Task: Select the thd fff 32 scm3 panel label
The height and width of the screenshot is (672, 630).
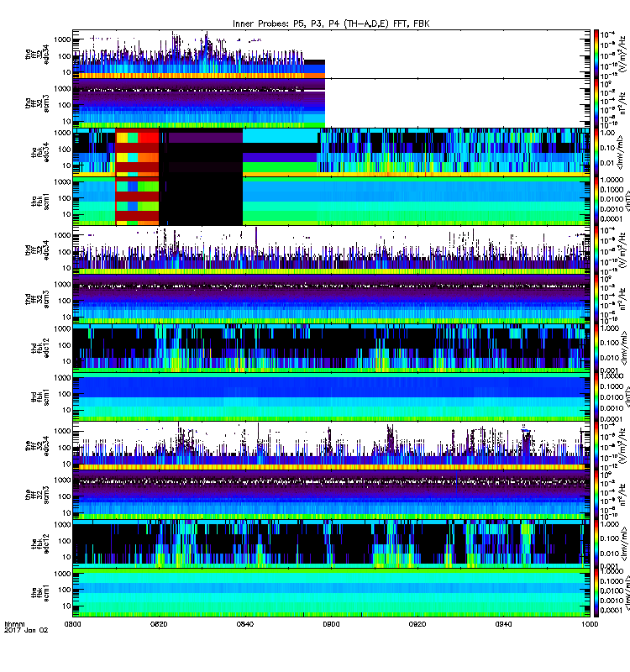Action: point(37,300)
